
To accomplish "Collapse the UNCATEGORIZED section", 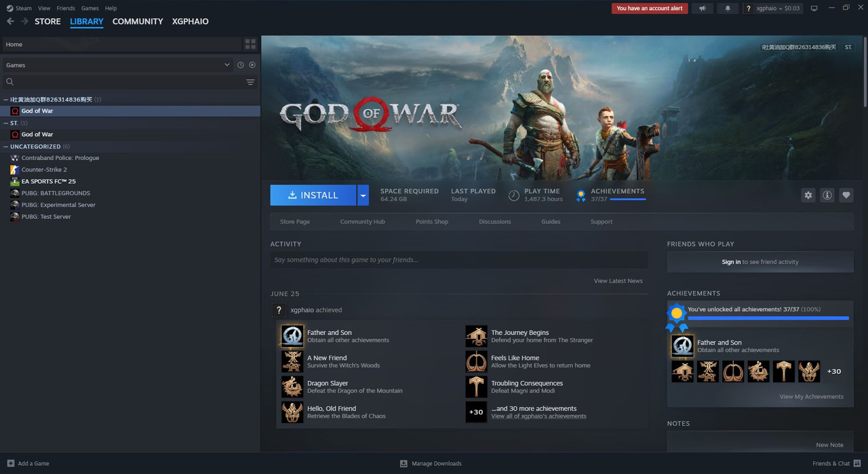I will (x=6, y=146).
